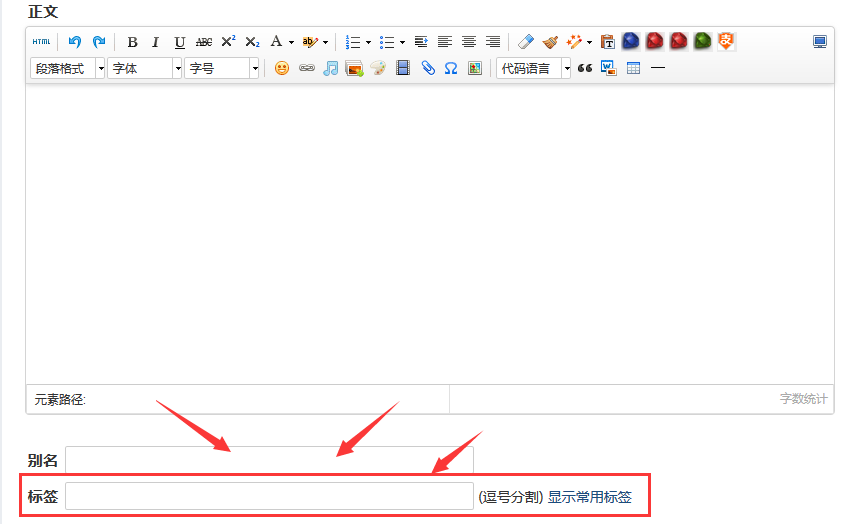Insert an image from toolbar
The height and width of the screenshot is (524, 850).
click(x=354, y=68)
